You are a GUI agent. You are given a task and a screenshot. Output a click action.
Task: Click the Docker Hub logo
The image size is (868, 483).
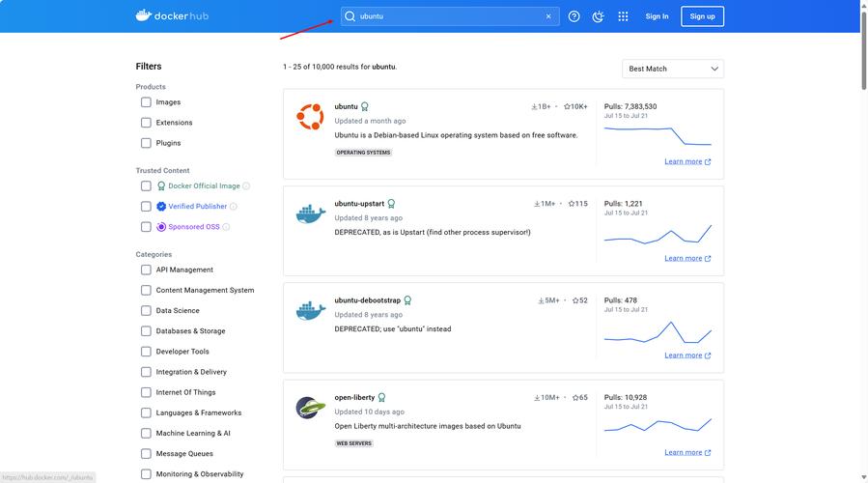pos(172,15)
